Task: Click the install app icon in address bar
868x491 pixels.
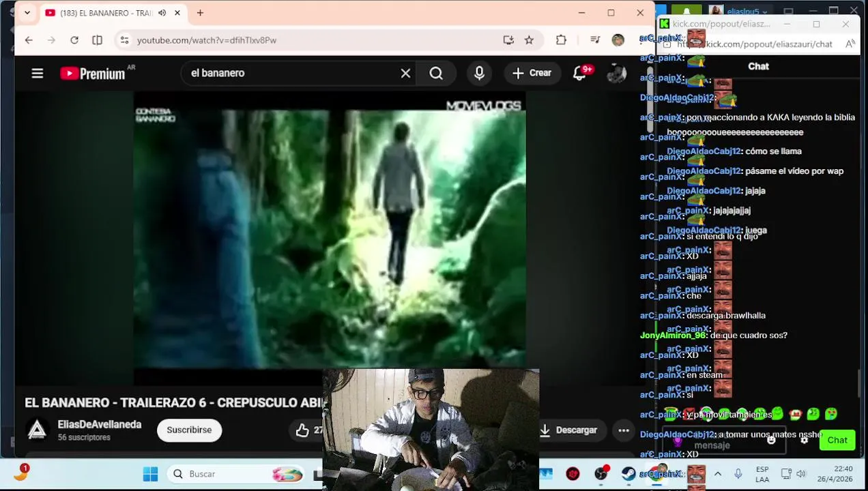Action: 508,40
